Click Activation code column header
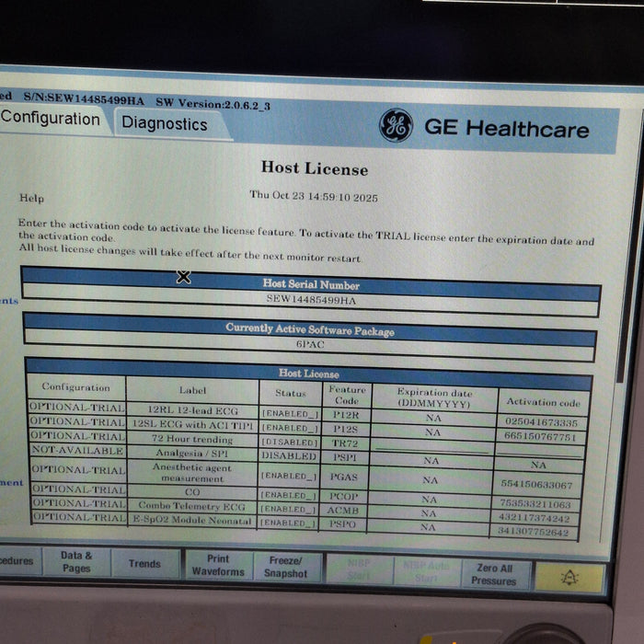The width and height of the screenshot is (644, 644). click(x=543, y=402)
